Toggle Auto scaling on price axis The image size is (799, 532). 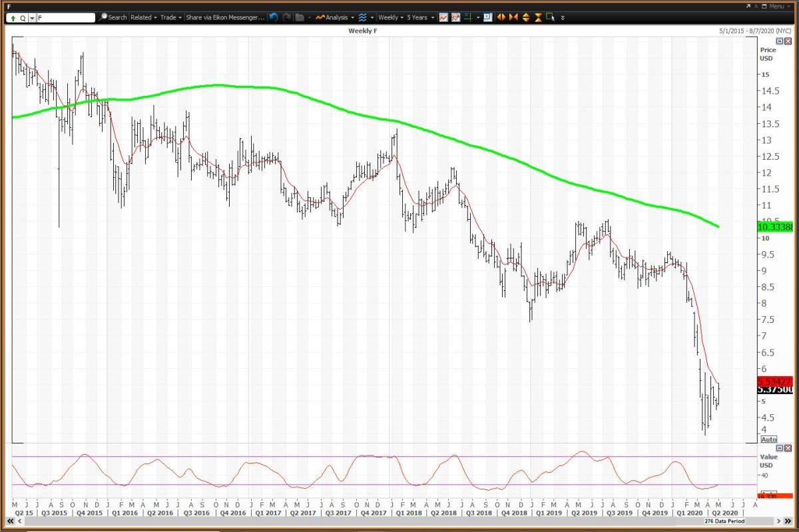[x=768, y=439]
